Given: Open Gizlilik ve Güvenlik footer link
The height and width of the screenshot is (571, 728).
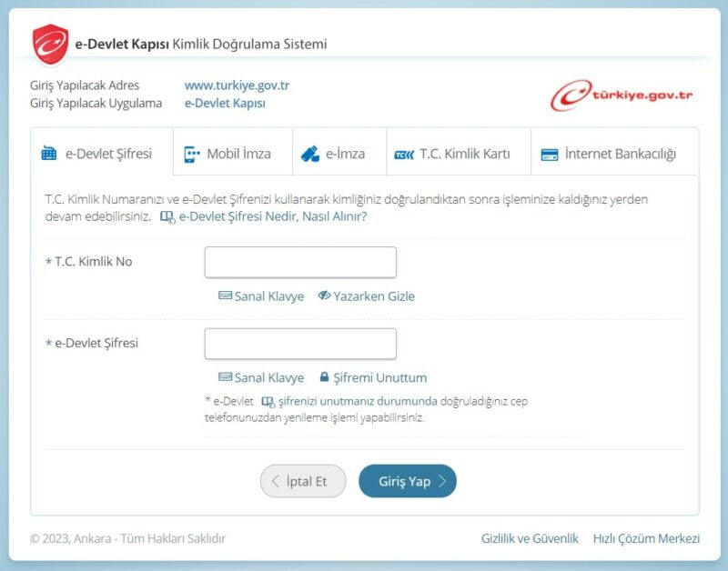Looking at the screenshot, I should pyautogui.click(x=530, y=538).
